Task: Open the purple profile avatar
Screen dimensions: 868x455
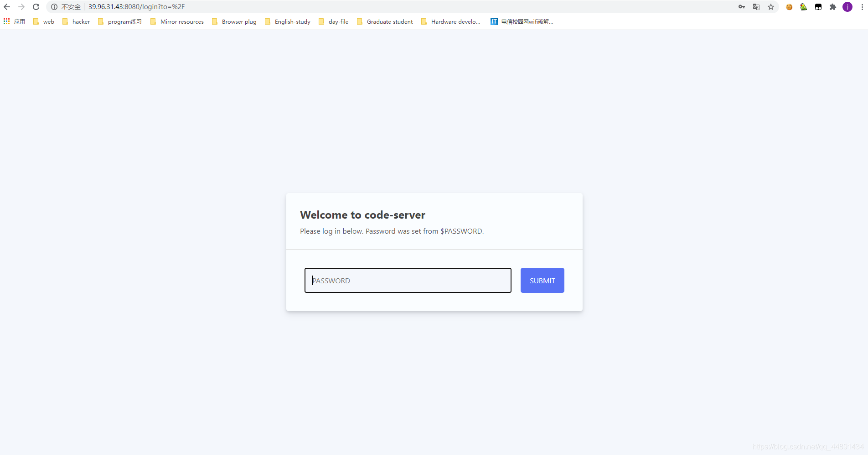Action: click(x=847, y=7)
